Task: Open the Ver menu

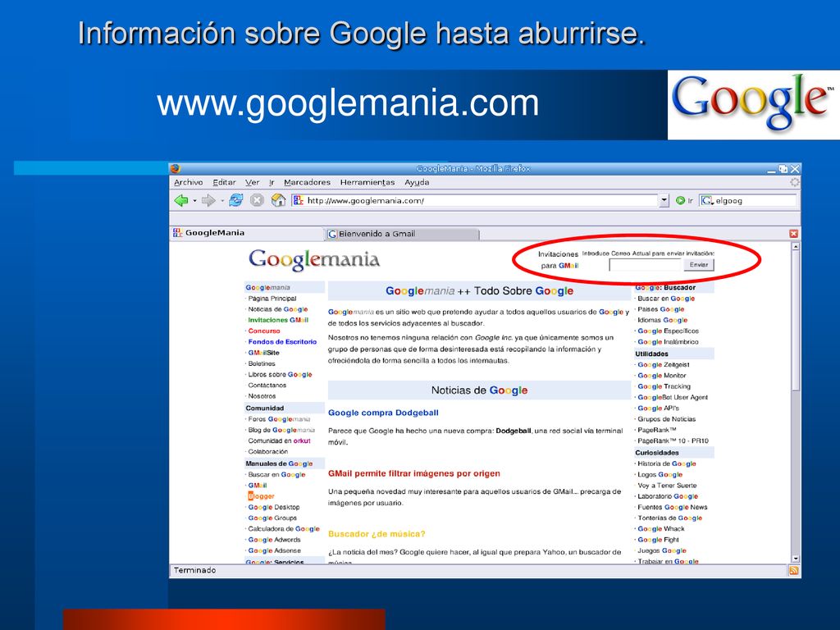Action: pyautogui.click(x=253, y=183)
